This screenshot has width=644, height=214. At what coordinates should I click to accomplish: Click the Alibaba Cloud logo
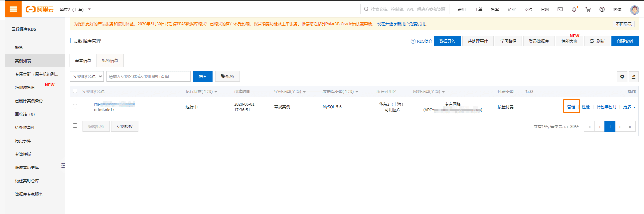pyautogui.click(x=40, y=9)
